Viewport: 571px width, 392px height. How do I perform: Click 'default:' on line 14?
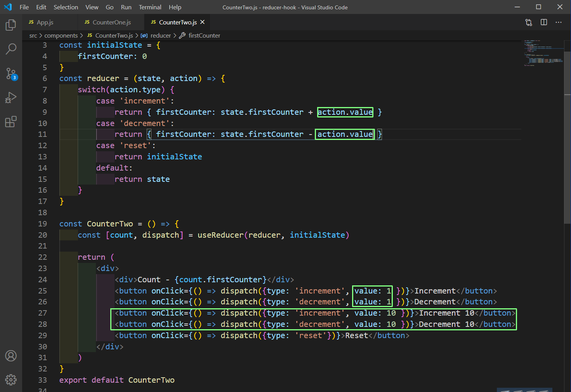115,168
